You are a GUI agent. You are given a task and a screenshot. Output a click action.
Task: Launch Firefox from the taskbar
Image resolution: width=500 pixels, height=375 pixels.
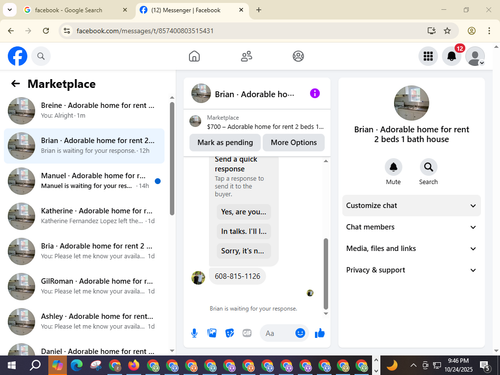pyautogui.click(x=134, y=366)
